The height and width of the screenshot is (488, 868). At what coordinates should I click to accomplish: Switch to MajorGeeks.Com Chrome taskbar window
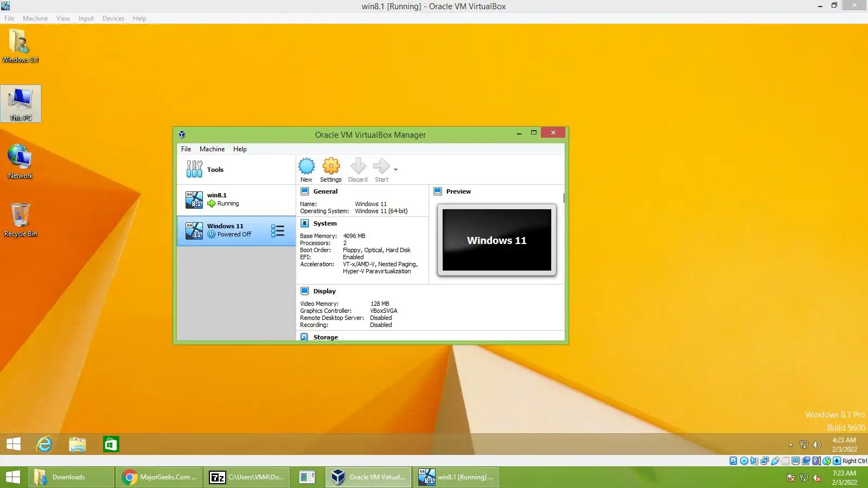point(159,477)
